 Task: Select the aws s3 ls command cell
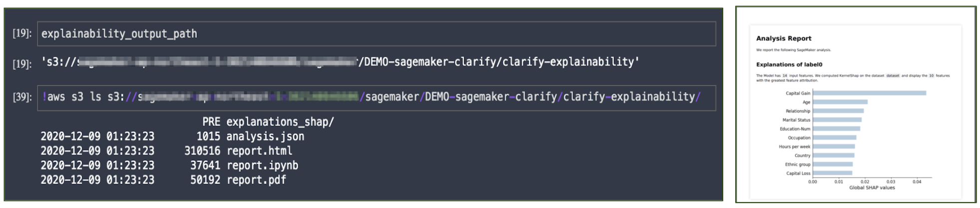(376, 97)
